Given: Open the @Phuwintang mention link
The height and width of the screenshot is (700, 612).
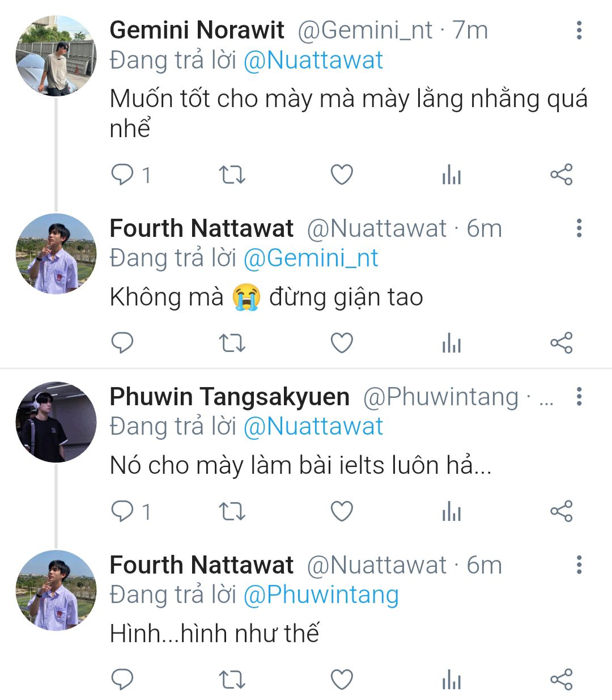Looking at the screenshot, I should pos(321,595).
